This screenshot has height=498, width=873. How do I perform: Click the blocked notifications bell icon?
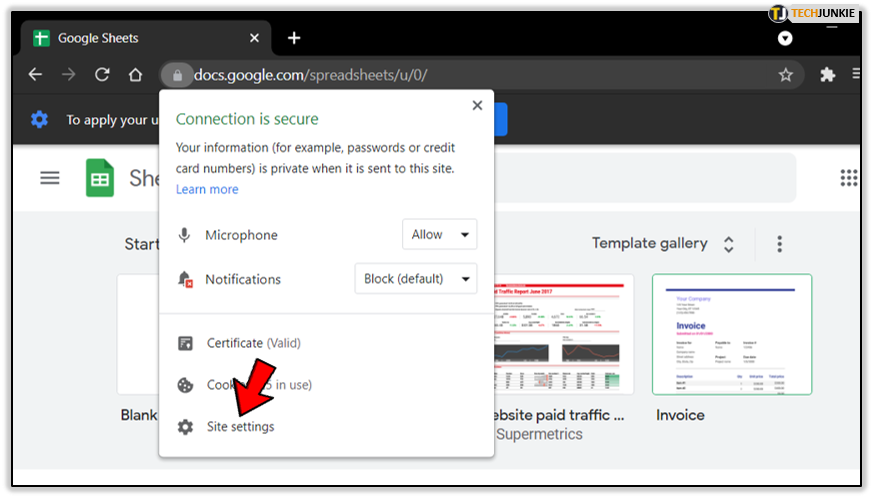coord(185,279)
